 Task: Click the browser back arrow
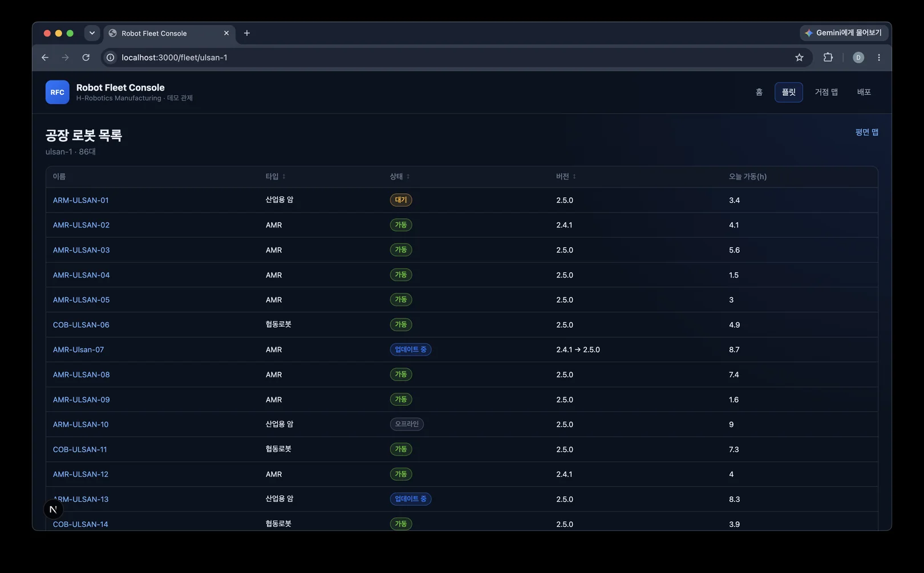(x=45, y=58)
